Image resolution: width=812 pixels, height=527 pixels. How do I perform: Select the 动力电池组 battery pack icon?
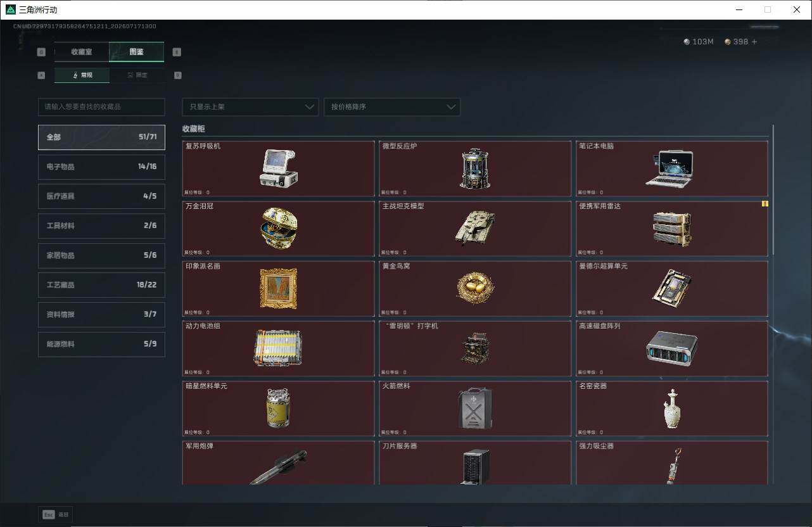(278, 348)
